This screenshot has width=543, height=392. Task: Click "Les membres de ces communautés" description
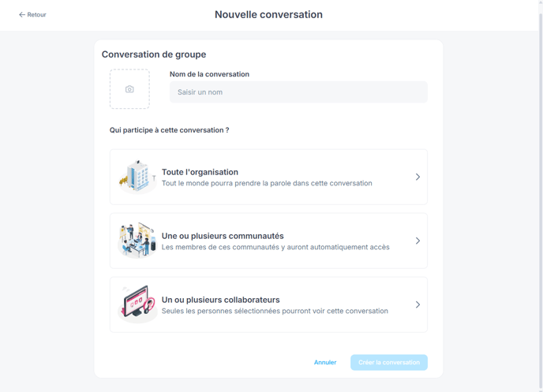(275, 248)
